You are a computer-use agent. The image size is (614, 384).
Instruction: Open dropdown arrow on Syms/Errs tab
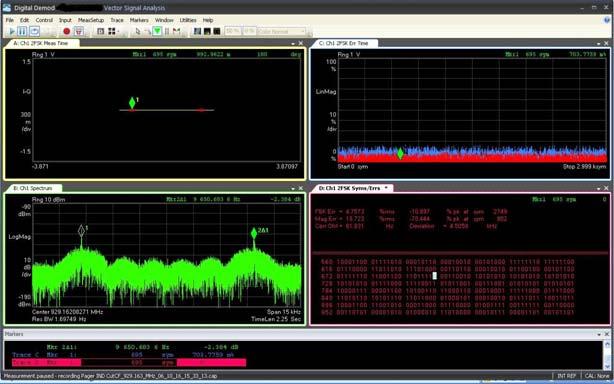[386, 188]
